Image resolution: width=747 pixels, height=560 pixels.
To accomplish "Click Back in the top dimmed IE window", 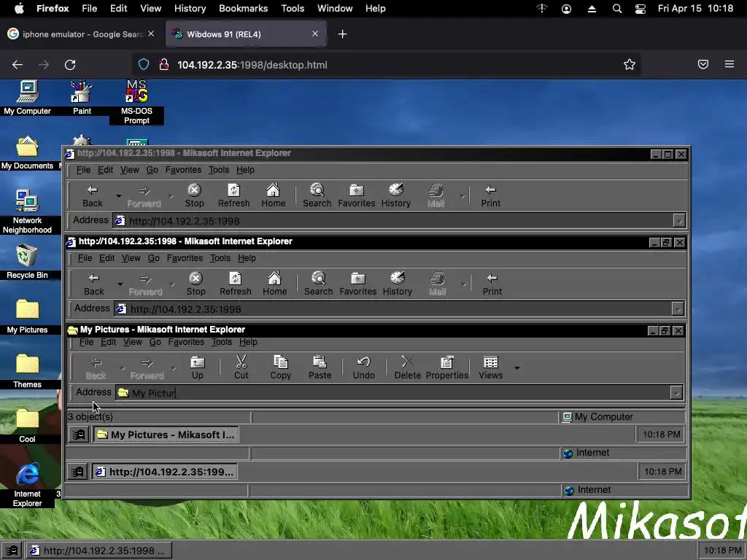I will pos(93,195).
